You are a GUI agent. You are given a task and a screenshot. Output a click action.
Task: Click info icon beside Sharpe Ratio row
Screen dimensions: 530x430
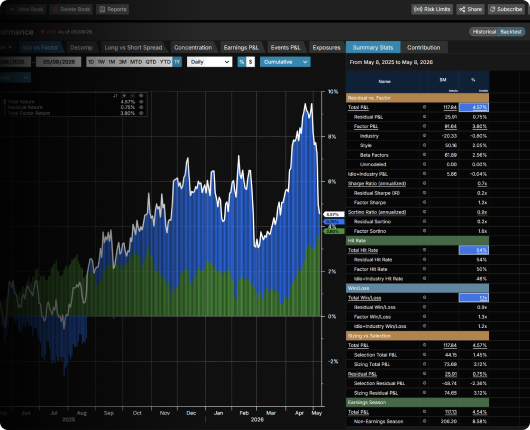(424, 183)
